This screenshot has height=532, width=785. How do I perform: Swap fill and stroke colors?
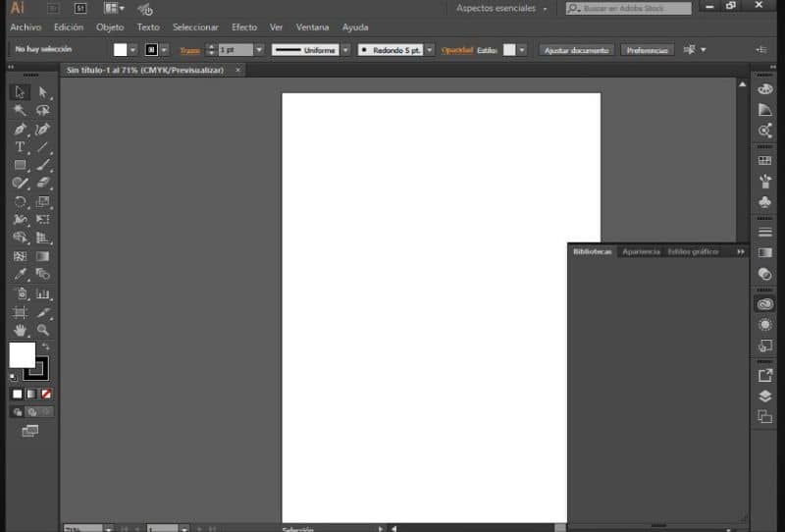click(45, 346)
